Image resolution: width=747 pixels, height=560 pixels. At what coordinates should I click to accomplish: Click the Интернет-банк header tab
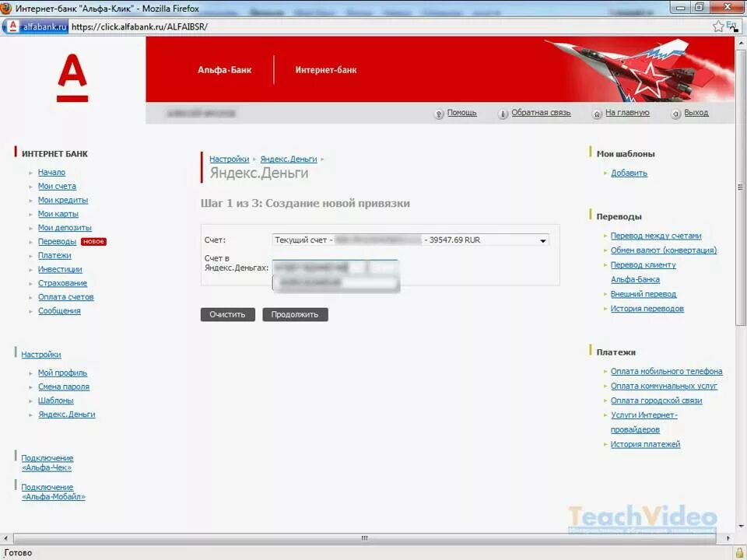click(326, 70)
